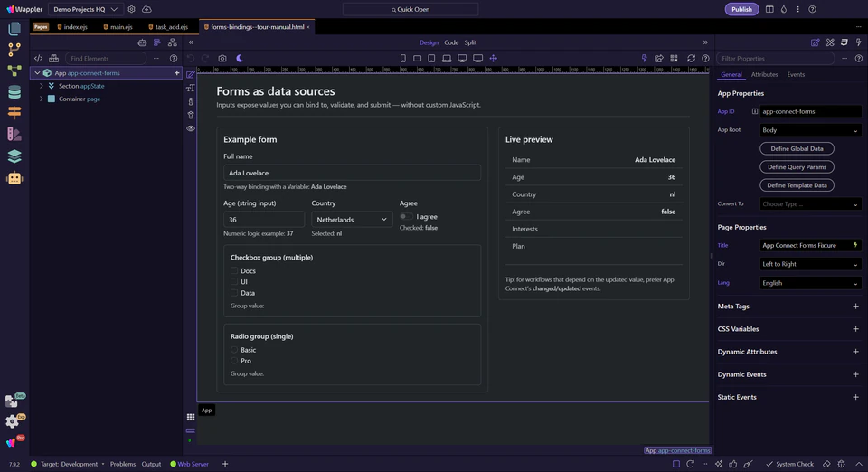
Task: Open the Problems panel in the status bar
Action: 122,464
